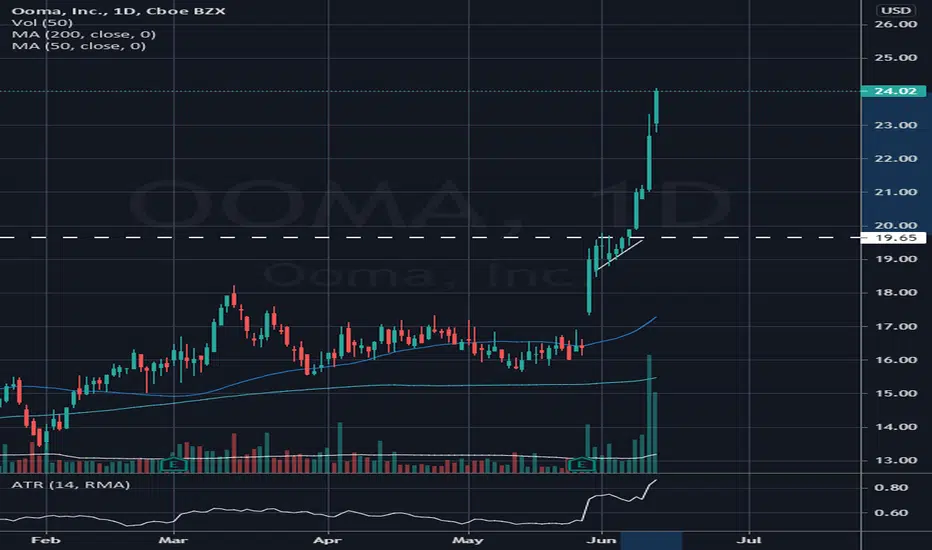The width and height of the screenshot is (932, 550).
Task: Click the left earnings 'E' marker near March
Action: coord(174,464)
